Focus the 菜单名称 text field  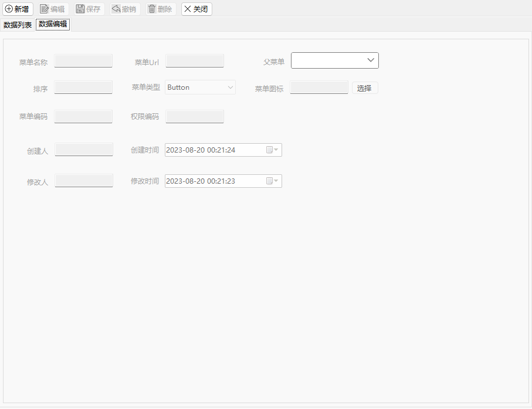[x=83, y=61]
